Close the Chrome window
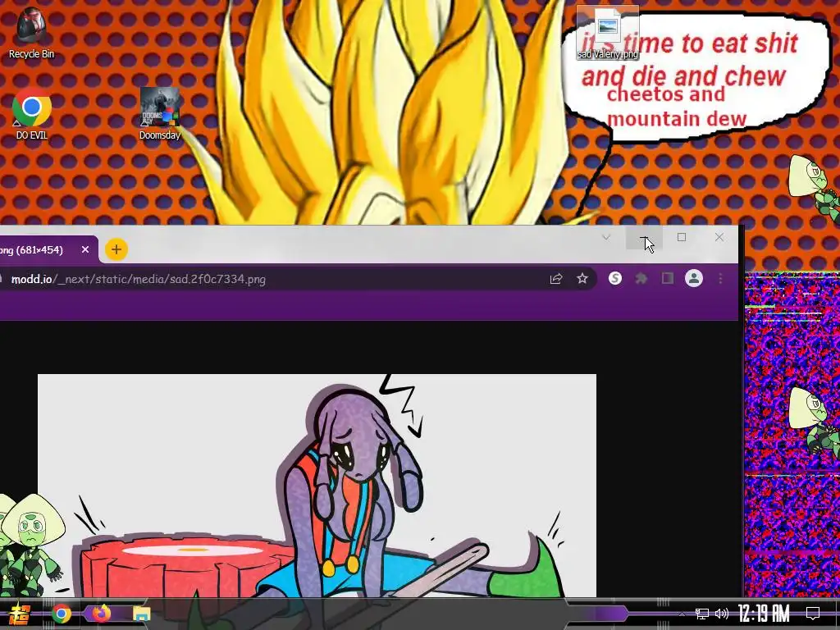This screenshot has height=630, width=840. (719, 237)
